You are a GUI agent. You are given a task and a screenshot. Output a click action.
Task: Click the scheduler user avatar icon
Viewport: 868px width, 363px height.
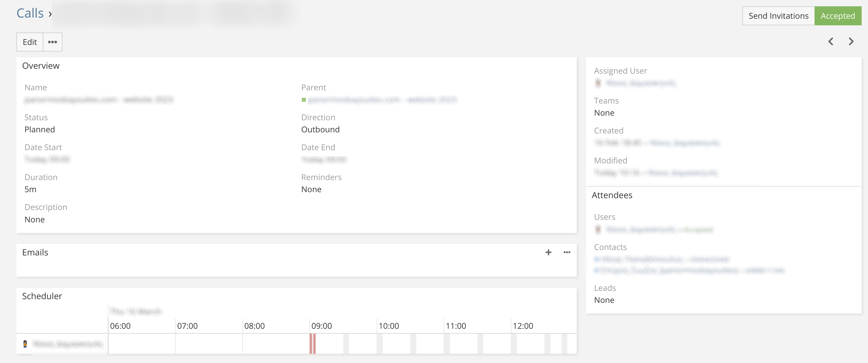(x=25, y=344)
